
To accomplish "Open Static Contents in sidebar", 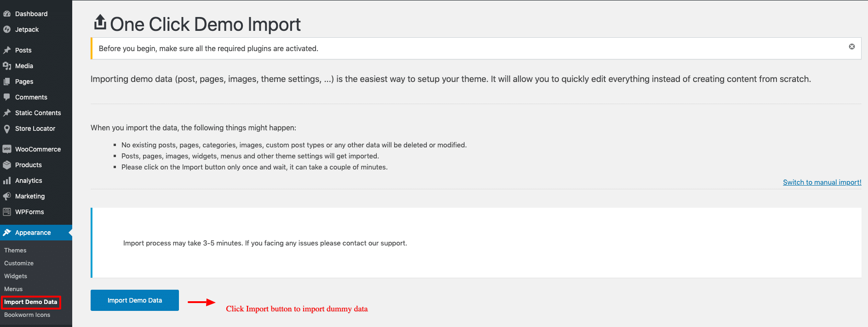I will click(38, 113).
